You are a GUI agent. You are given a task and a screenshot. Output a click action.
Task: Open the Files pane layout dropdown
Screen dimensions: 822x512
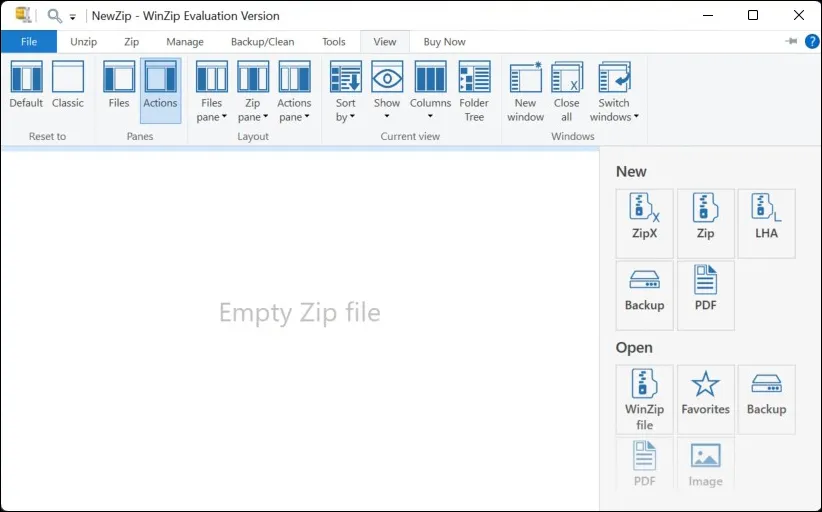[212, 91]
